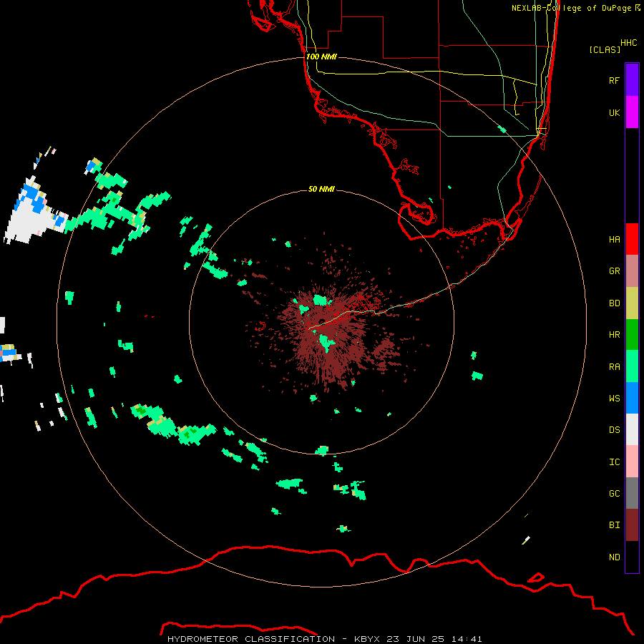Click the 23 JUN 25 date text

coord(416,639)
